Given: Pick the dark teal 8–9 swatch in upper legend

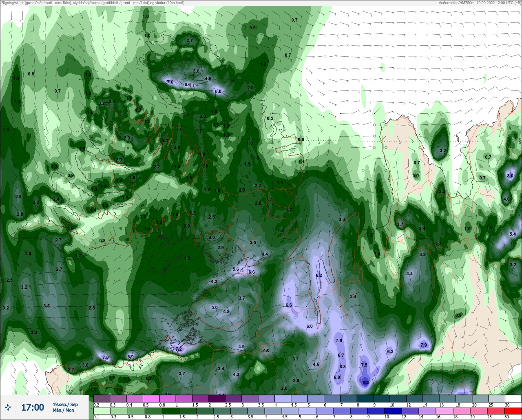Looking at the screenshot, I should pos(365,398).
